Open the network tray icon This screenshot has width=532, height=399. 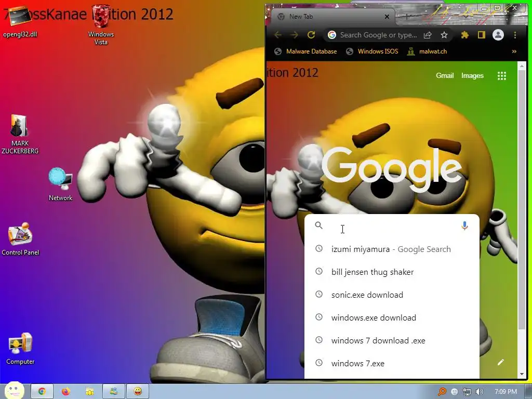[467, 392]
